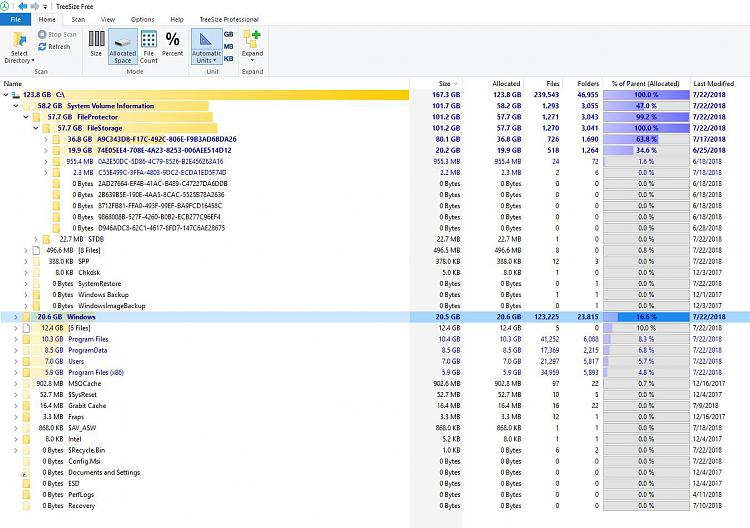The height and width of the screenshot is (528, 750).
Task: Click the forward arrow in title bar
Action: point(34,6)
